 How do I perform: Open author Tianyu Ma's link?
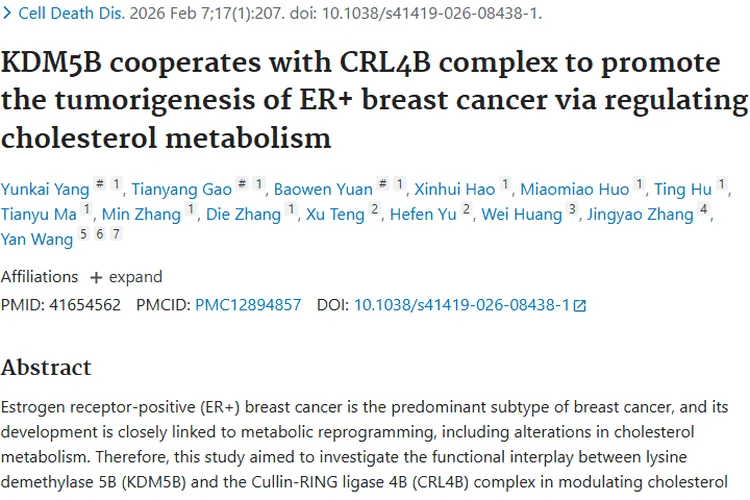tap(37, 214)
